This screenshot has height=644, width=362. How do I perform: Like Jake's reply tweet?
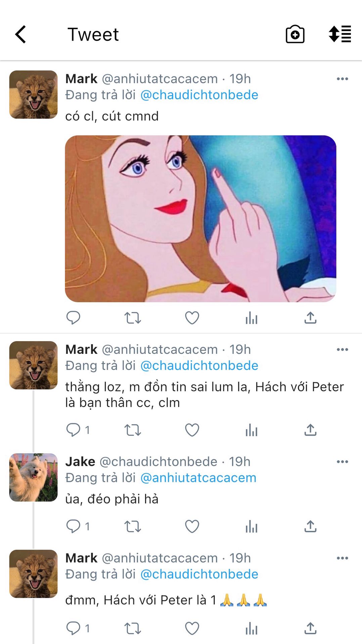tap(192, 527)
